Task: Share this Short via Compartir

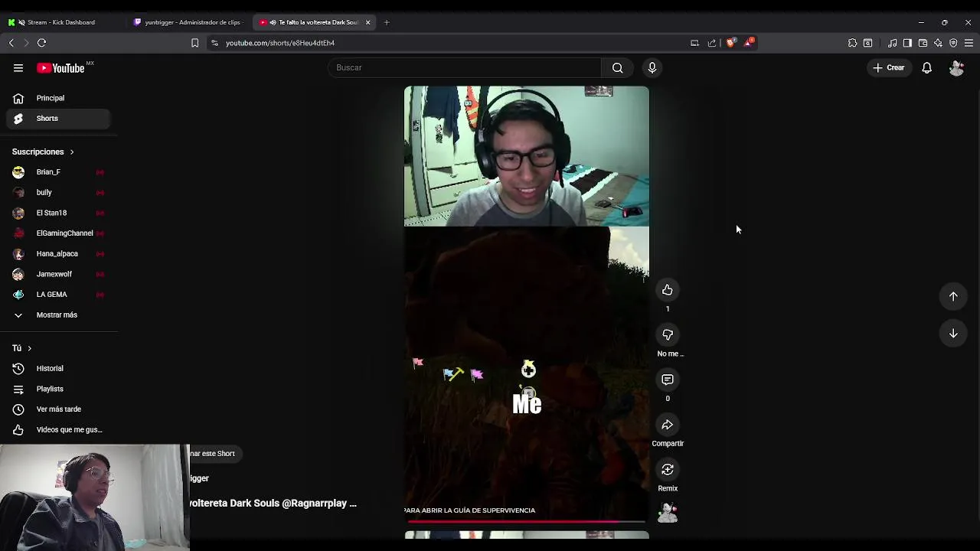Action: click(x=668, y=425)
